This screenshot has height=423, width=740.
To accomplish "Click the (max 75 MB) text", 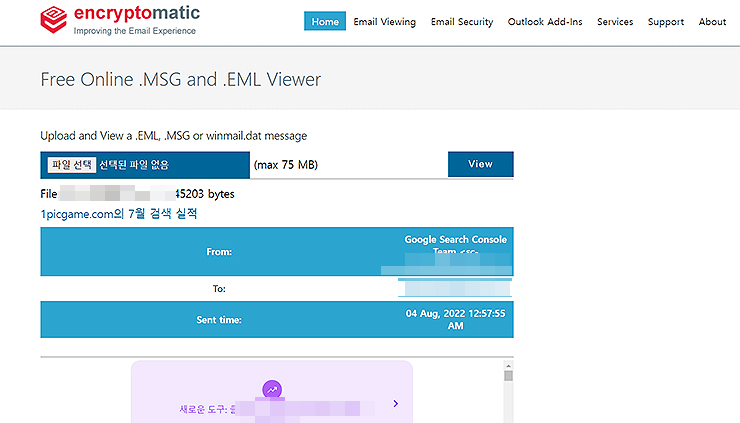I will 286,165.
